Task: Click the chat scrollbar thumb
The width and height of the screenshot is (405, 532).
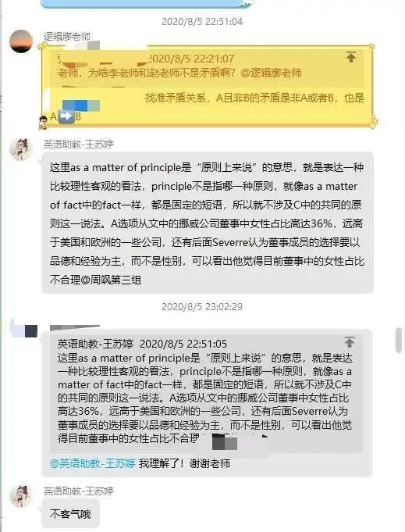Action: tap(399, 340)
